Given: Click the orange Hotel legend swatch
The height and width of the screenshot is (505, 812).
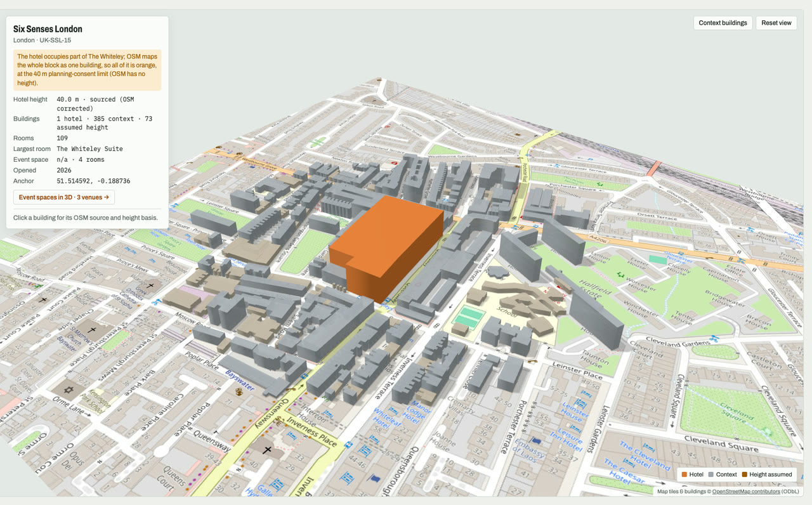Looking at the screenshot, I should point(684,475).
